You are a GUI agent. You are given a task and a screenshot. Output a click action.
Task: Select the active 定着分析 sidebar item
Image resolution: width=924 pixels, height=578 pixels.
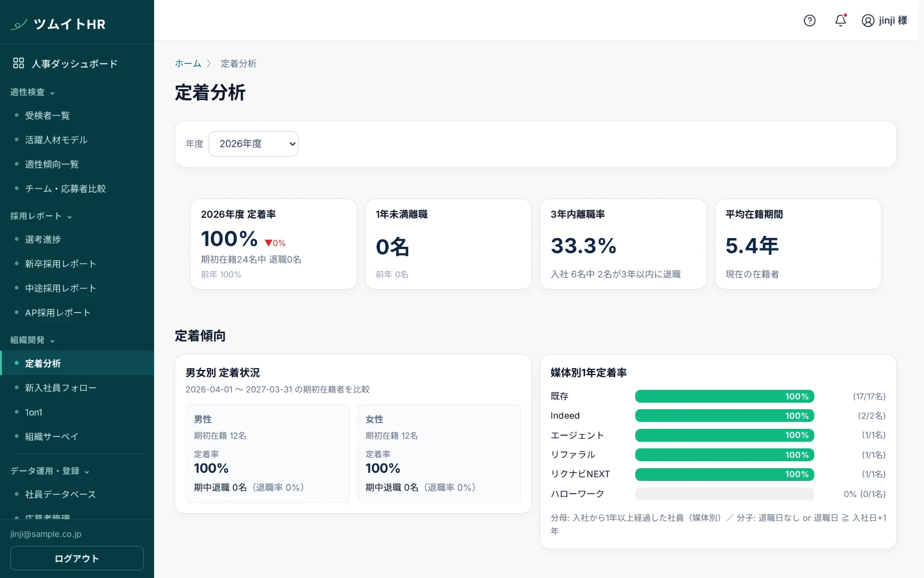click(x=77, y=364)
